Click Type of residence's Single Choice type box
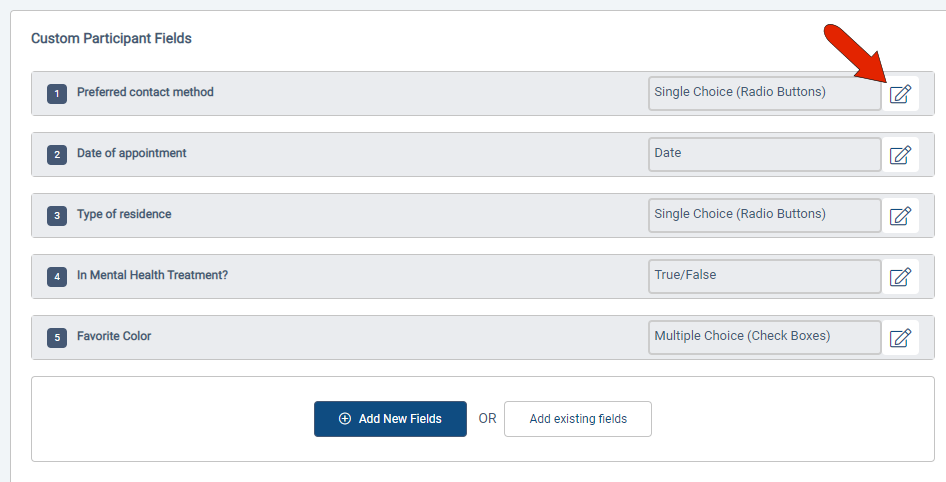The height and width of the screenshot is (482, 946). (764, 215)
